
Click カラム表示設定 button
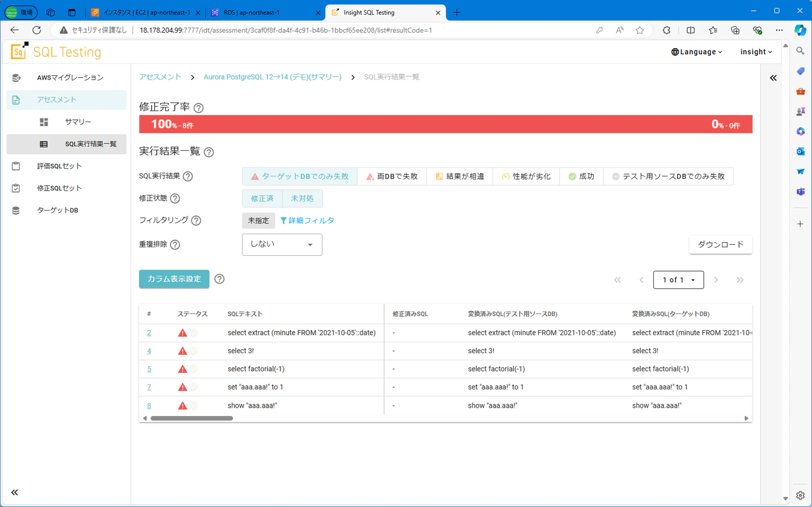point(174,279)
